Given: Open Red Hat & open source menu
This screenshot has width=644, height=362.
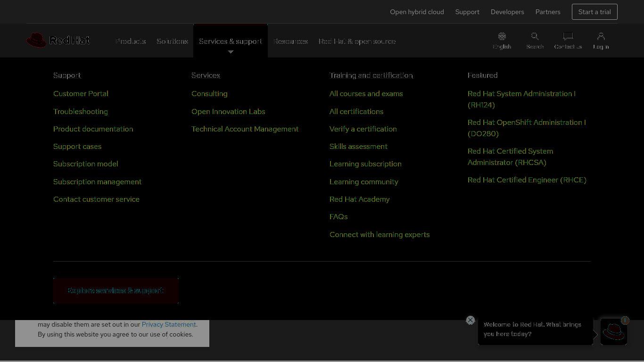Looking at the screenshot, I should click(357, 41).
